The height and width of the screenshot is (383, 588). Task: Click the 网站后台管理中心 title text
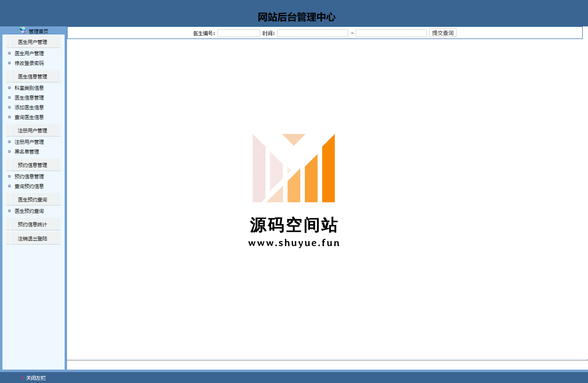point(297,17)
